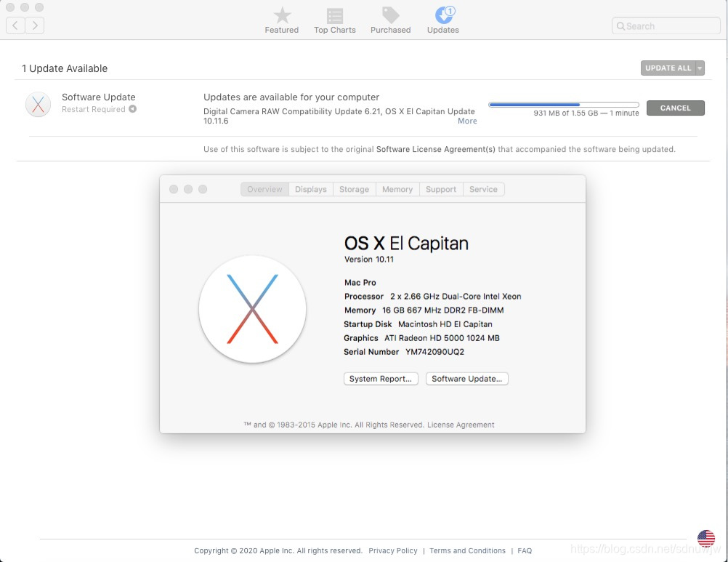728x562 pixels.
Task: Click More to expand update details
Action: pyautogui.click(x=467, y=121)
